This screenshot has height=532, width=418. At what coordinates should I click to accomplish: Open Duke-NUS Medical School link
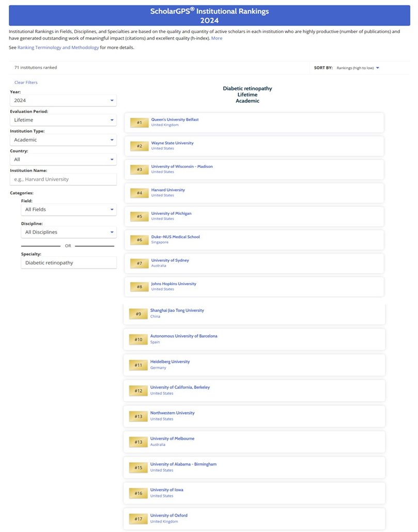[x=175, y=237]
